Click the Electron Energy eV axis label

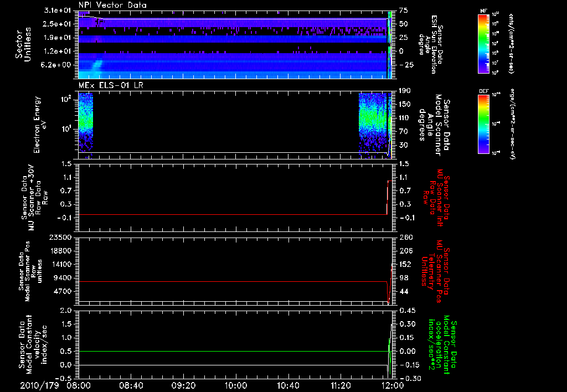tap(40, 125)
